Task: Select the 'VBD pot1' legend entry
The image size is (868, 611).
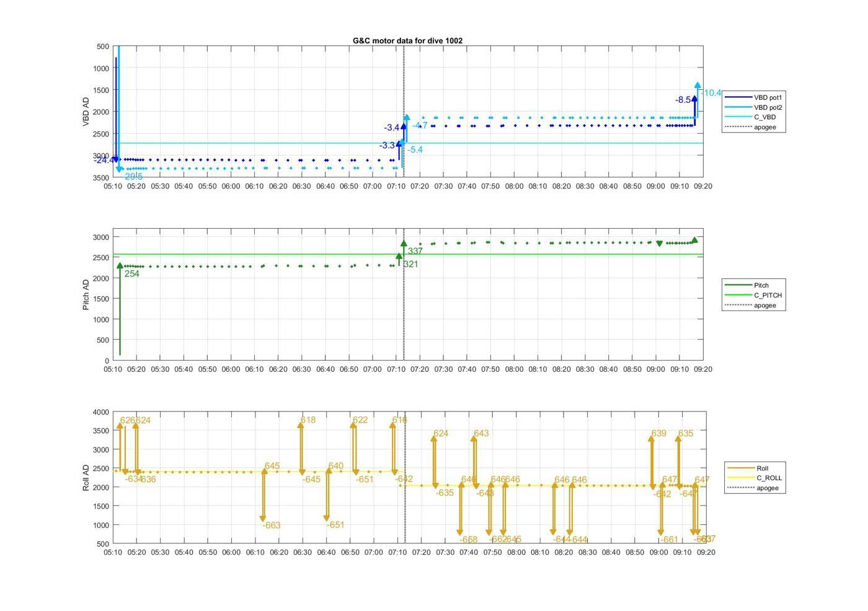Action: click(754, 97)
